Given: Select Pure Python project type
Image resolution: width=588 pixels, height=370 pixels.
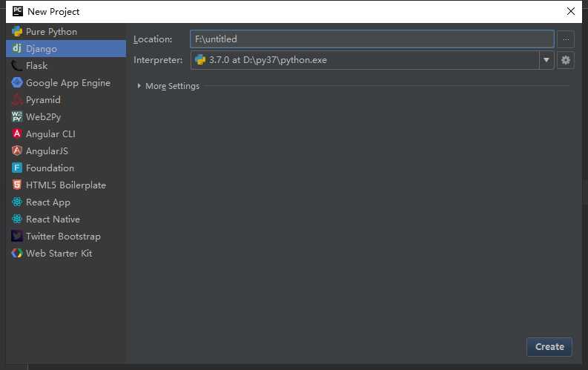Looking at the screenshot, I should click(x=66, y=31).
